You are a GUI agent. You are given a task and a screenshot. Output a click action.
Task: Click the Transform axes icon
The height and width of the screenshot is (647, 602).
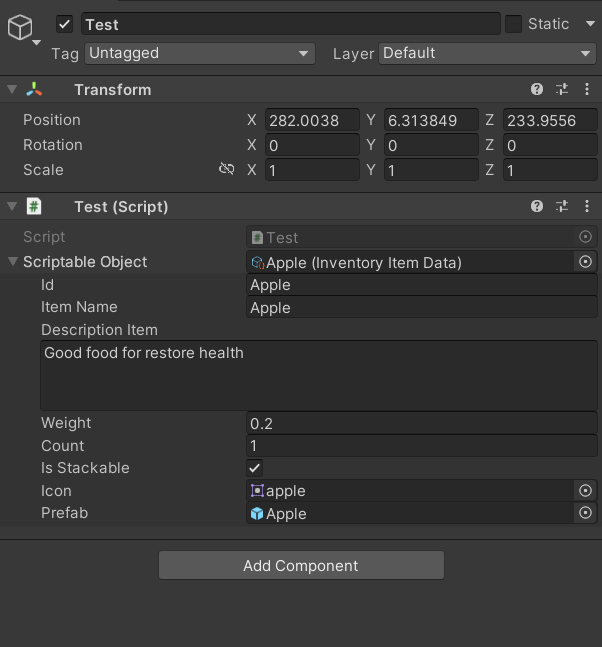tap(34, 89)
